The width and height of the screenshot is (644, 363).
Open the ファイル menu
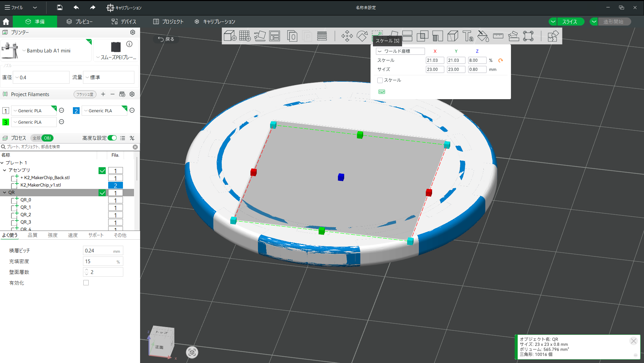tap(14, 7)
